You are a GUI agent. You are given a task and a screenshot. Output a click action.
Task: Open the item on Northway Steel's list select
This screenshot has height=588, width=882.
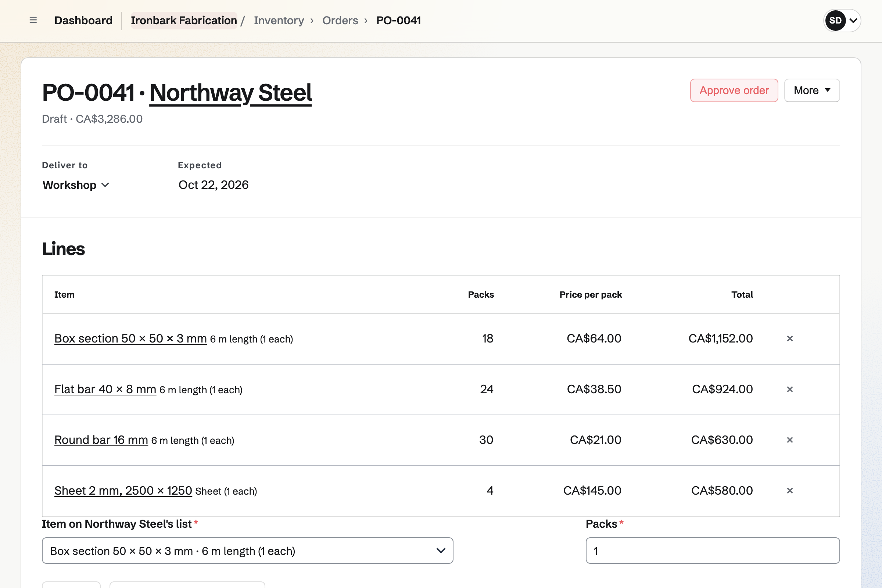[247, 551]
